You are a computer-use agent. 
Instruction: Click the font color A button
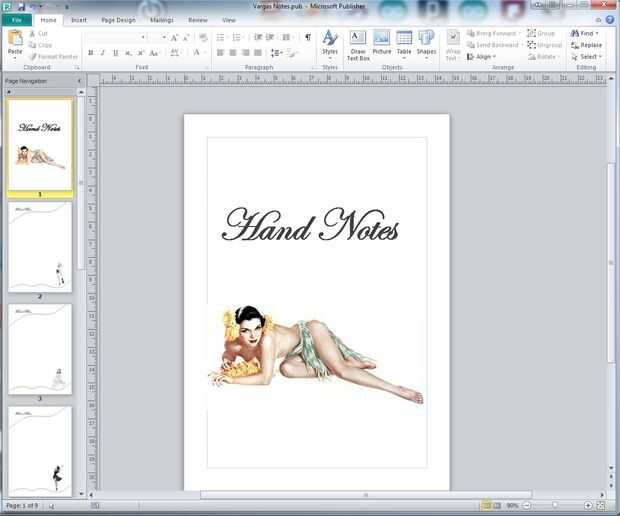point(196,53)
